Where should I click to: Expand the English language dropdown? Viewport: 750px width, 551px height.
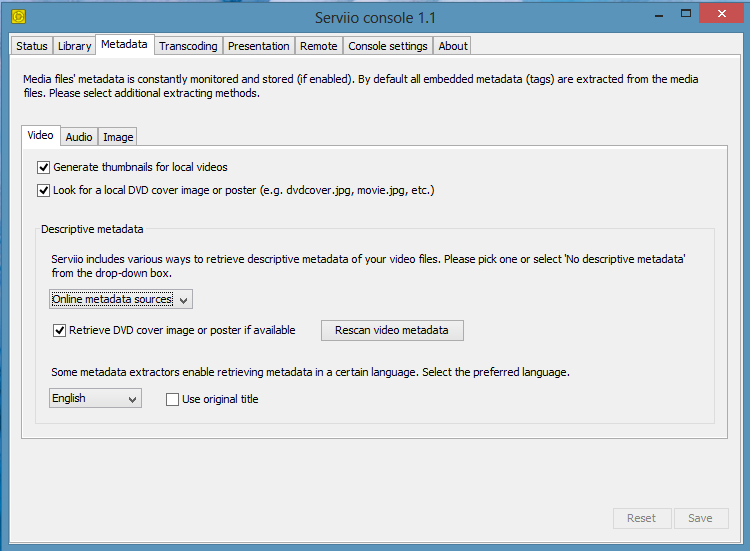click(95, 399)
